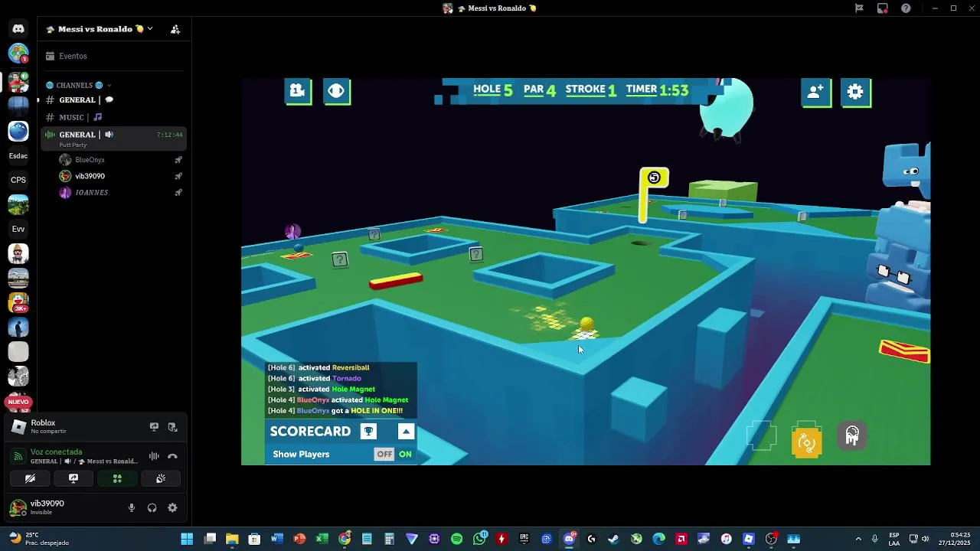Collapse the CHANNELS category
This screenshot has height=551, width=980.
tap(78, 85)
